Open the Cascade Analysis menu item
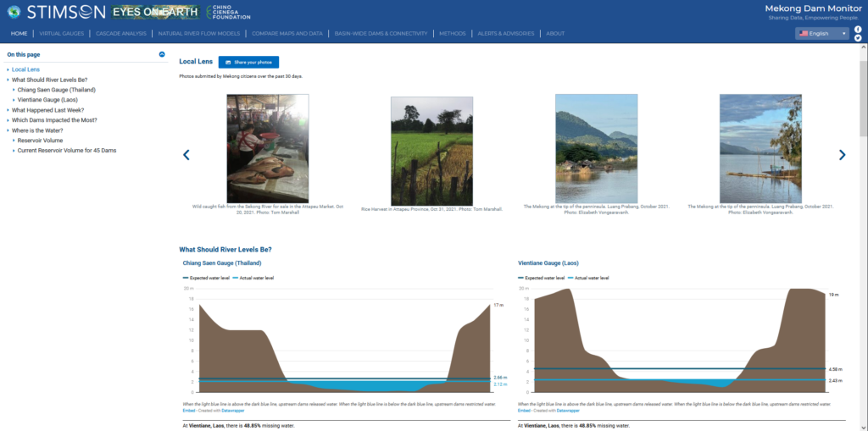The width and height of the screenshot is (868, 431). pyautogui.click(x=123, y=34)
